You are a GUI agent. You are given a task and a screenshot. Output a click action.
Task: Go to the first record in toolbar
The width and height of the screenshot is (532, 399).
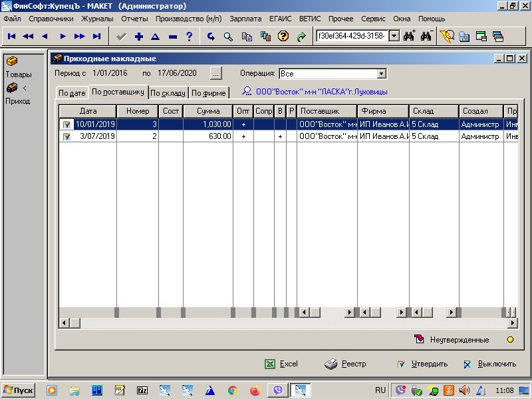point(12,37)
